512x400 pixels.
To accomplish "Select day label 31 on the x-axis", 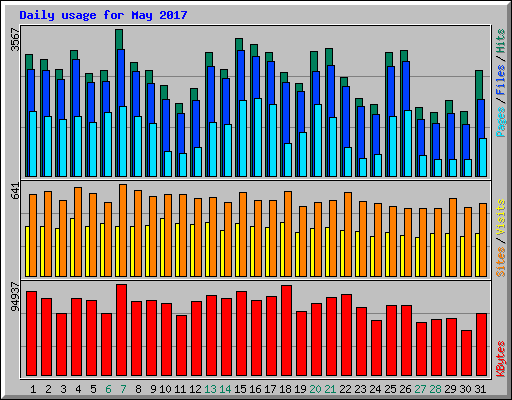I will (480, 389).
